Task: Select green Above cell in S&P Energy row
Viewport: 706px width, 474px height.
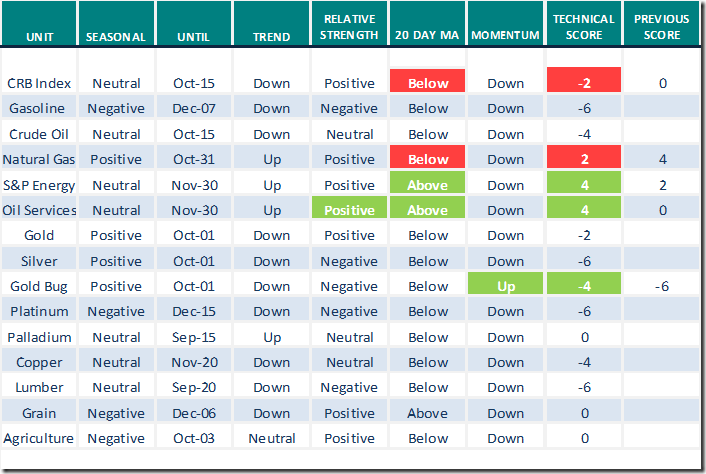Action: coord(427,184)
